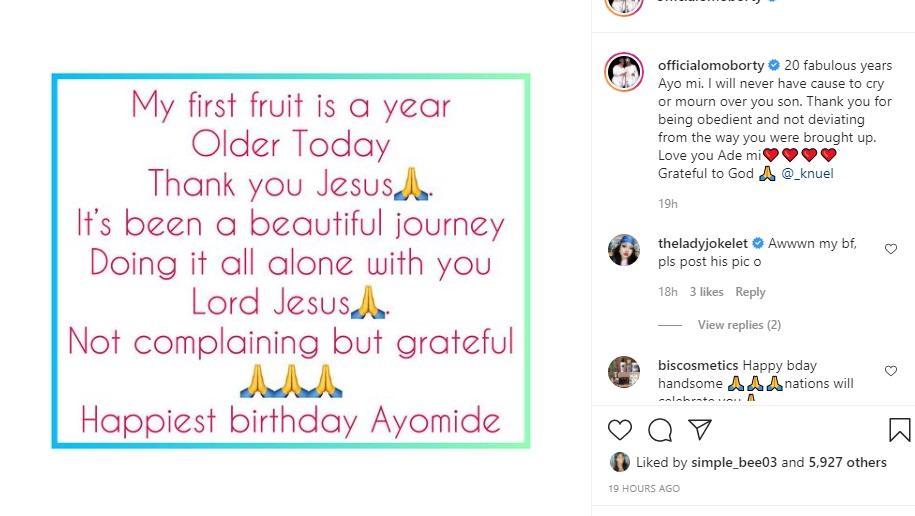This screenshot has height=516, width=915.
Task: Expand View replies (2)
Action: pyautogui.click(x=739, y=325)
